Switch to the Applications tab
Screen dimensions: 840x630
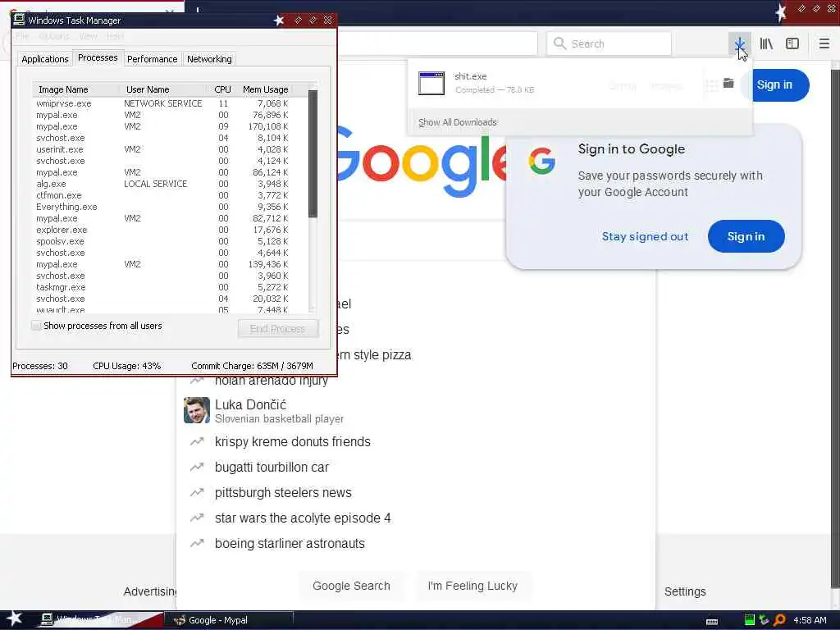pos(45,59)
